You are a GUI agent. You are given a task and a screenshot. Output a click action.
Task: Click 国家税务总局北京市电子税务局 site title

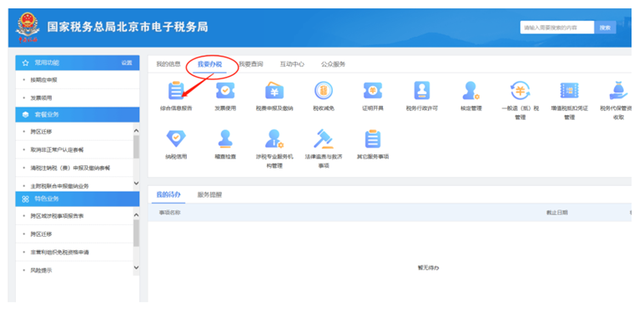click(128, 28)
